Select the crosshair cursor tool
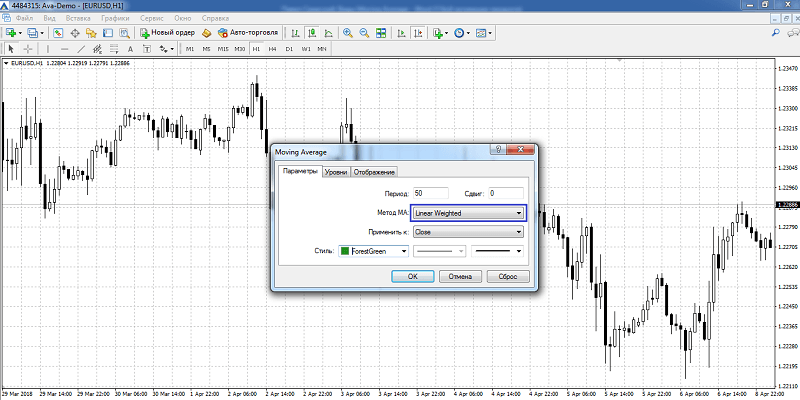Viewport: 800px width, 400px height. (x=28, y=49)
